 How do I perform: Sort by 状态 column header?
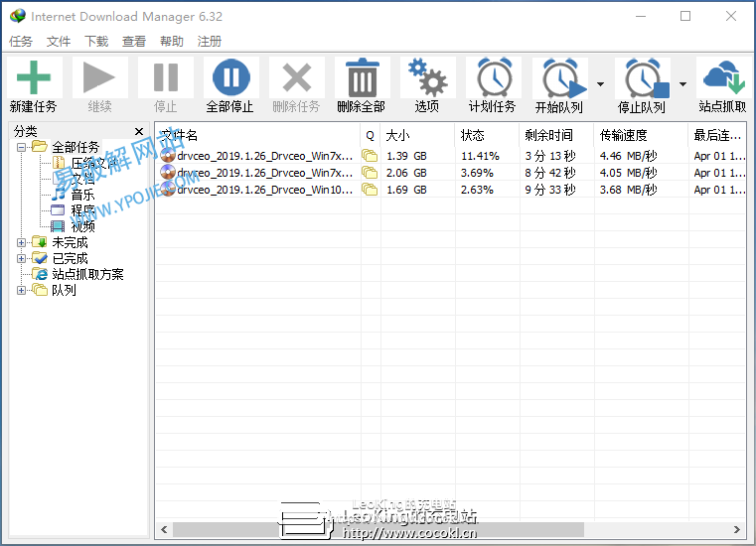click(487, 135)
